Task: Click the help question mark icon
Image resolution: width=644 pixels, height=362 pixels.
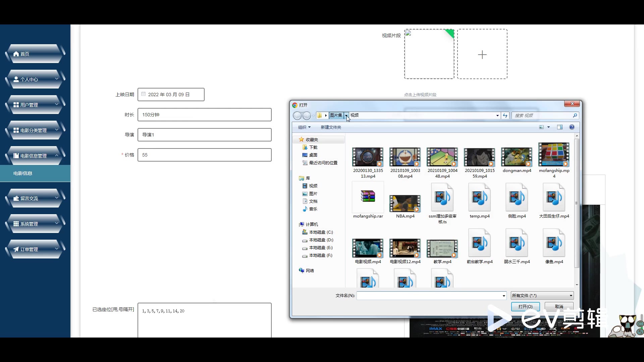Action: [x=572, y=127]
